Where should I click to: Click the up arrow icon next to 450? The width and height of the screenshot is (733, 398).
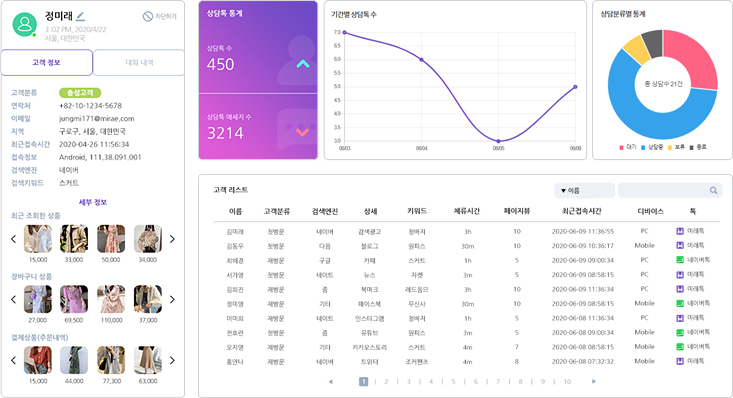(x=303, y=64)
